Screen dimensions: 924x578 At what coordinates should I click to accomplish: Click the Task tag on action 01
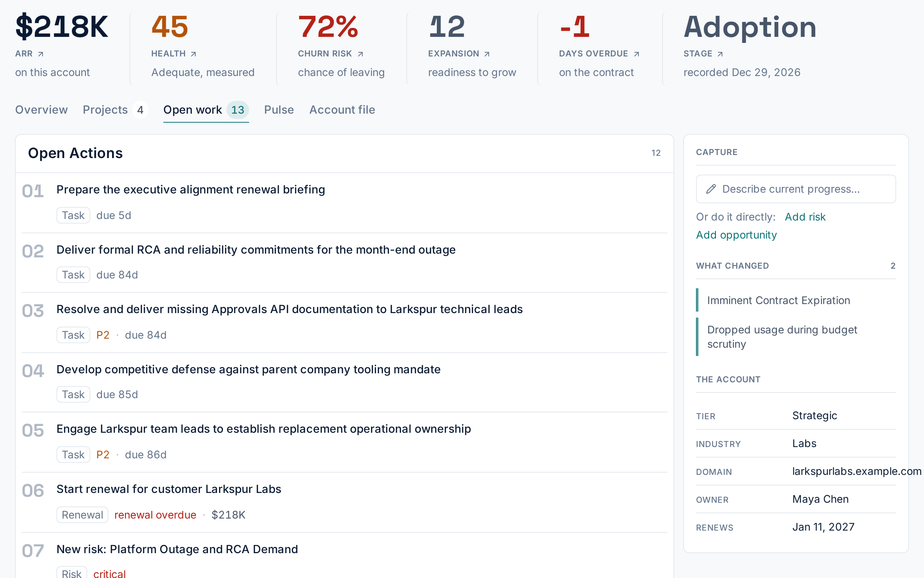point(73,215)
